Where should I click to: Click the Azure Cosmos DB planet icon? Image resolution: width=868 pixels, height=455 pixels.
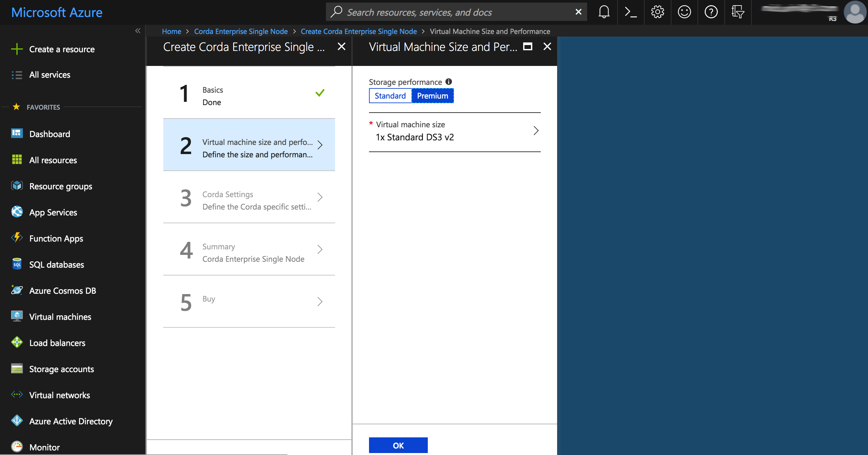tap(17, 290)
